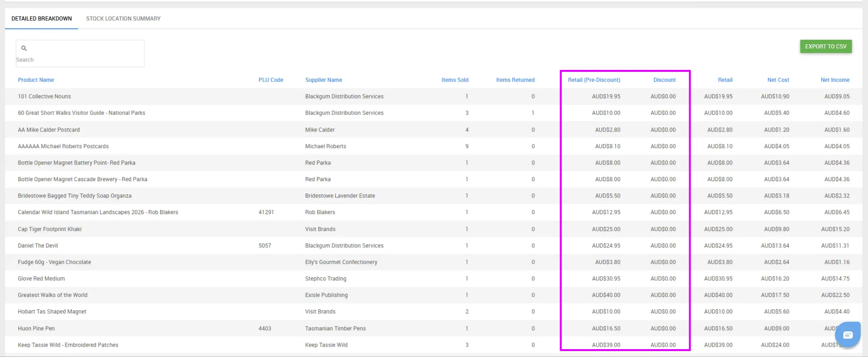Select Hobart Tas Shaped Magnet row
868x357 pixels.
point(434,312)
